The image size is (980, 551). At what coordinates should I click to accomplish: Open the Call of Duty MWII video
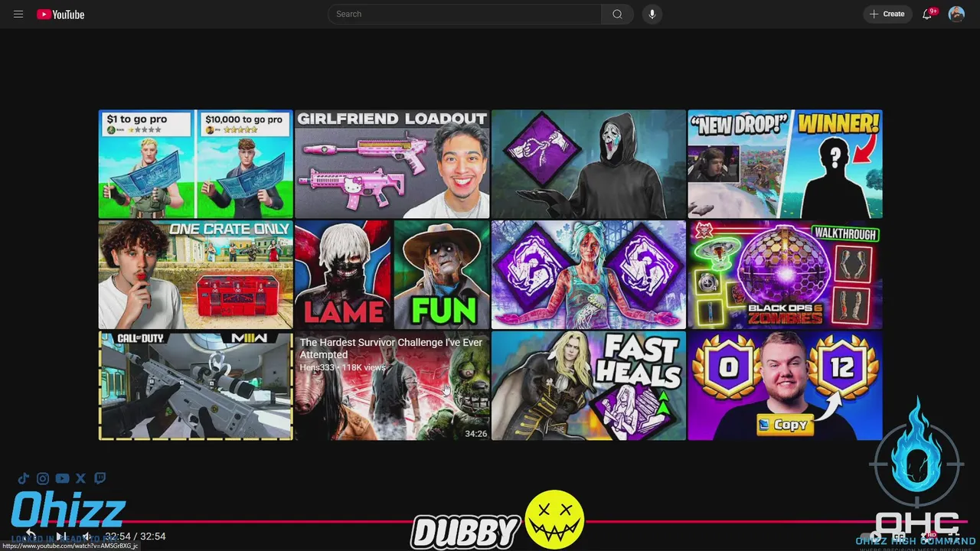click(195, 386)
